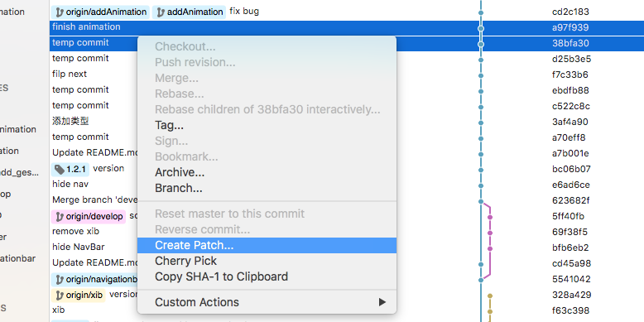Click the origin/develop branch label
Screen dimensions: 644x322
[x=89, y=216]
